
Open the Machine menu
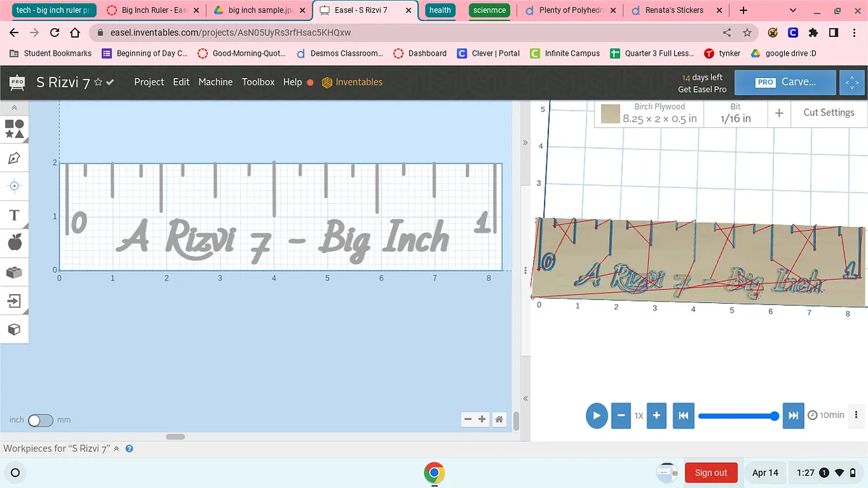(216, 82)
